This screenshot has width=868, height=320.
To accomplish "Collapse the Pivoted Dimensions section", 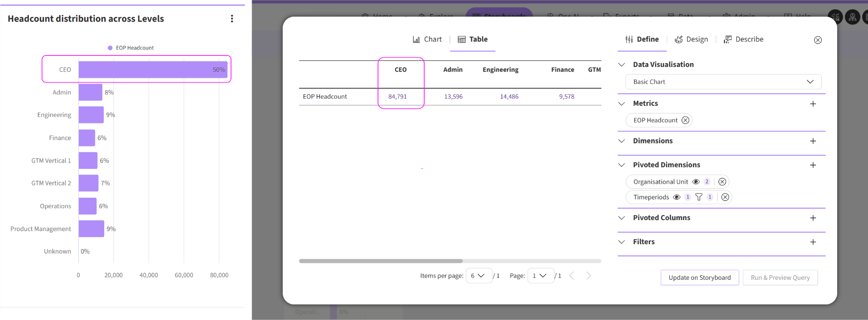I will 622,165.
